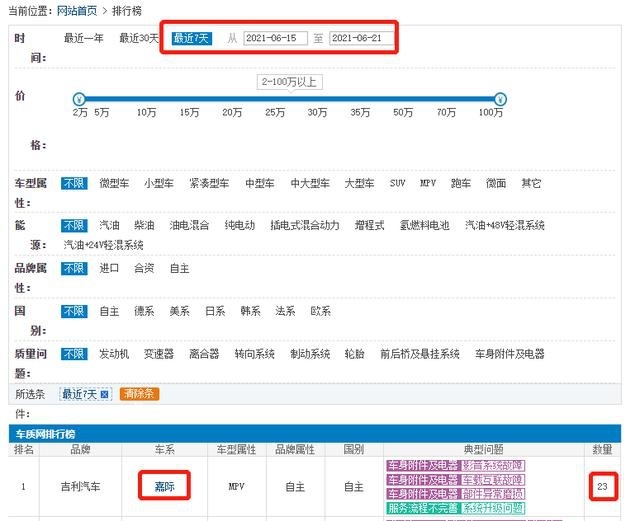
Task: Filter quality issue by 轮胎
Action: [354, 354]
